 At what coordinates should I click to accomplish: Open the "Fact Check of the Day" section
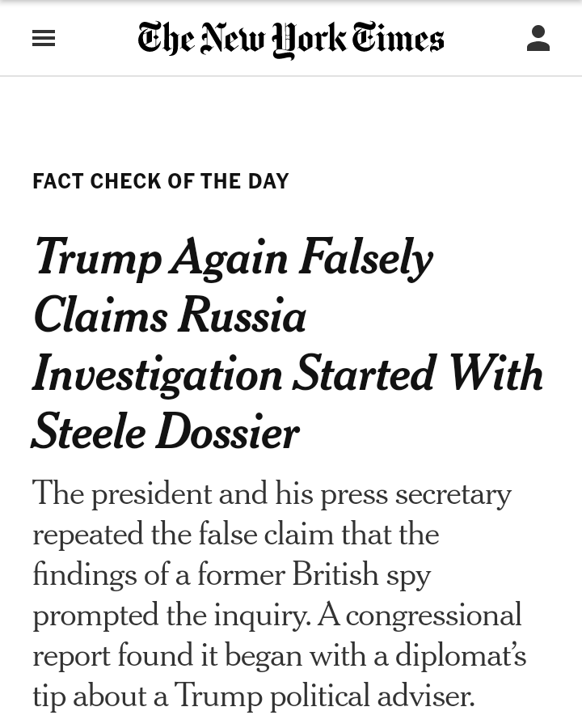point(161,181)
